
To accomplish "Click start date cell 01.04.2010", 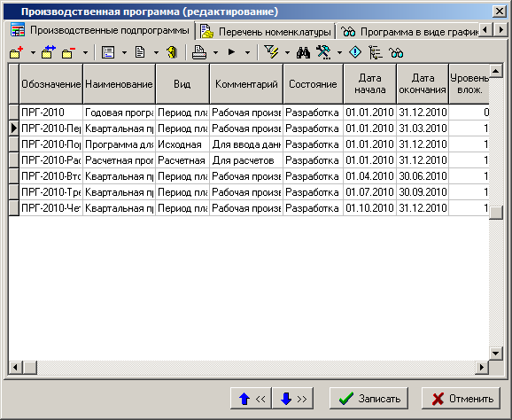I will 370,176.
